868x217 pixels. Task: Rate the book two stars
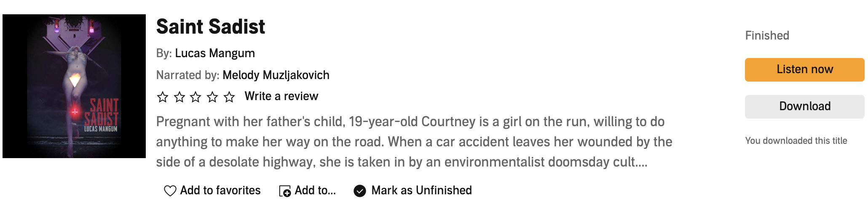click(179, 97)
